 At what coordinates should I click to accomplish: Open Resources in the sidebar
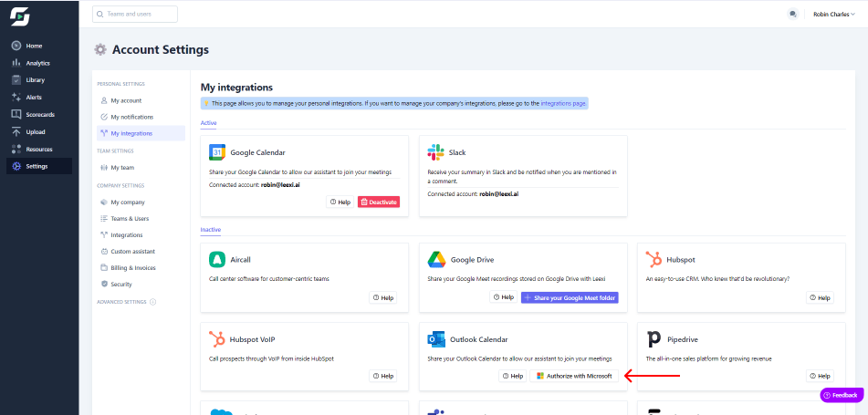point(38,150)
